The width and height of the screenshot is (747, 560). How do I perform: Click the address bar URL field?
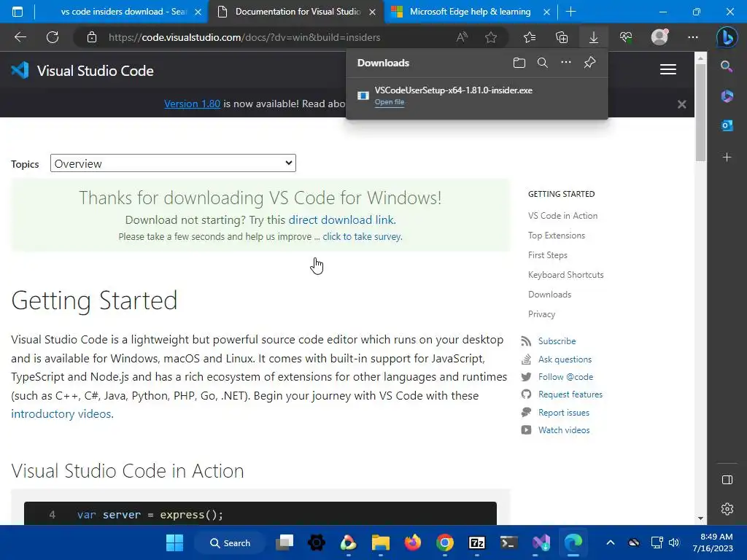point(244,37)
